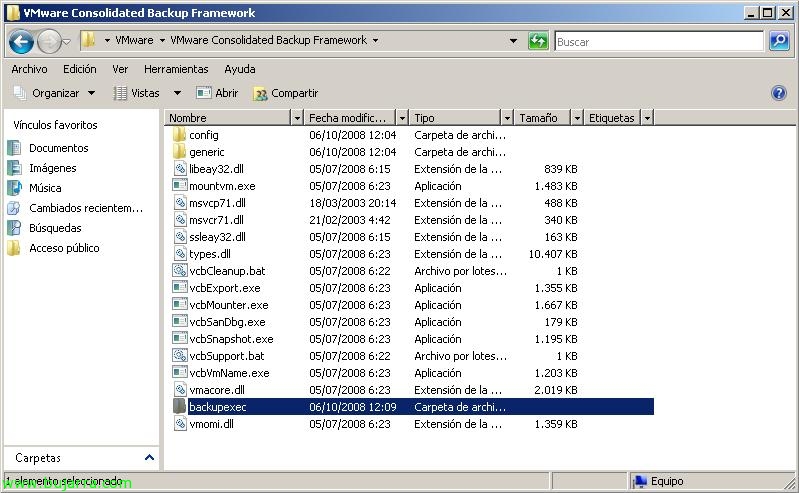Screen dimensions: 799x493
Task: Open the blue help icon
Action: (x=779, y=93)
